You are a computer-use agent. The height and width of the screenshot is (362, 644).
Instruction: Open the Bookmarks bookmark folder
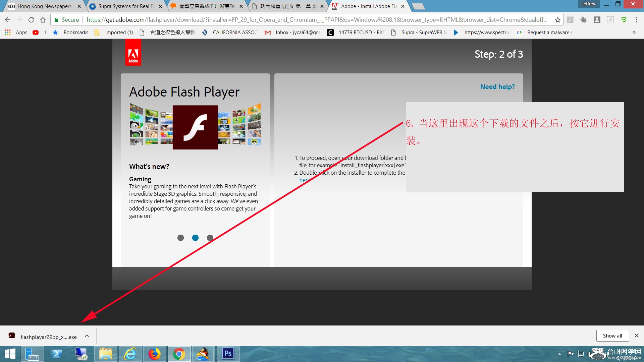pyautogui.click(x=70, y=33)
